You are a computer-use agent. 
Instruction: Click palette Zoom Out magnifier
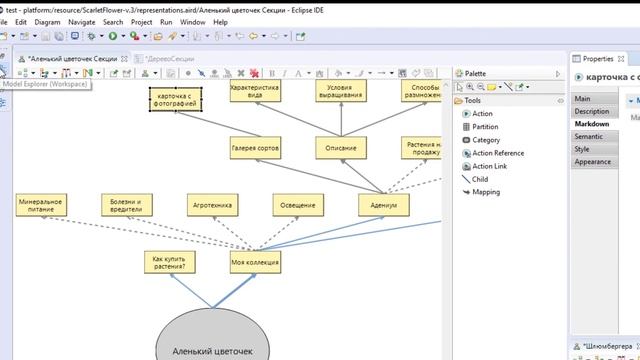[481, 87]
